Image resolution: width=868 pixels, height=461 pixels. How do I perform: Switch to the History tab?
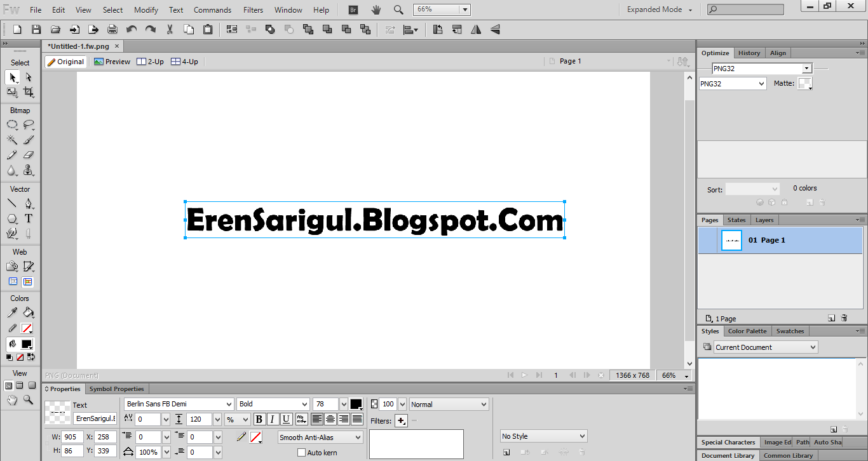(x=749, y=53)
